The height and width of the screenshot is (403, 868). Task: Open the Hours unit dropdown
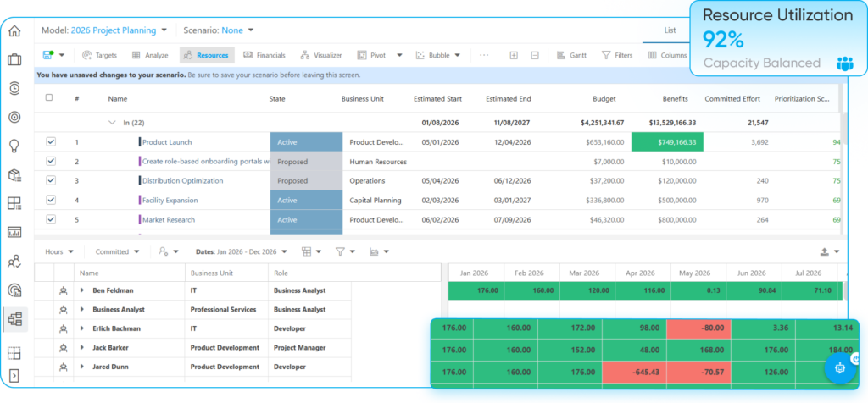pyautogui.click(x=59, y=251)
